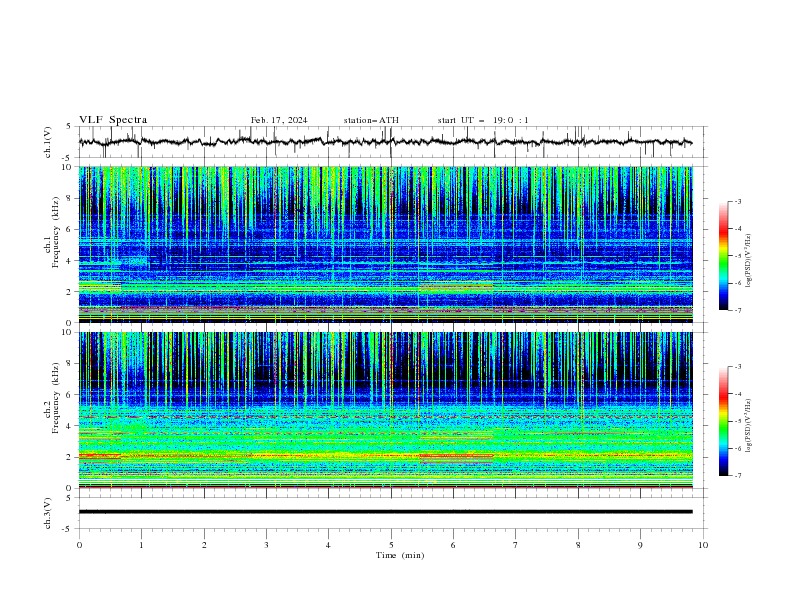Click the '4' kHz tick on ch.2 frequency axis
This screenshot has width=792, height=612.
(x=70, y=426)
